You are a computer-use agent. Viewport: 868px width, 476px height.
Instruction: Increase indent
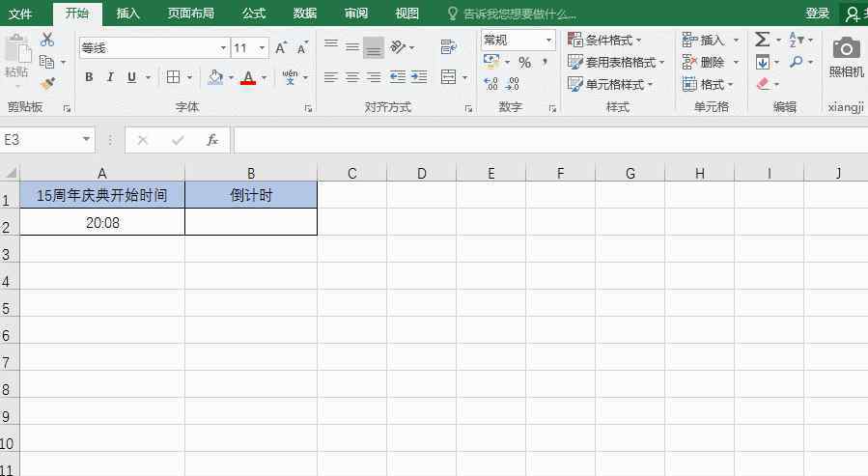(x=419, y=77)
